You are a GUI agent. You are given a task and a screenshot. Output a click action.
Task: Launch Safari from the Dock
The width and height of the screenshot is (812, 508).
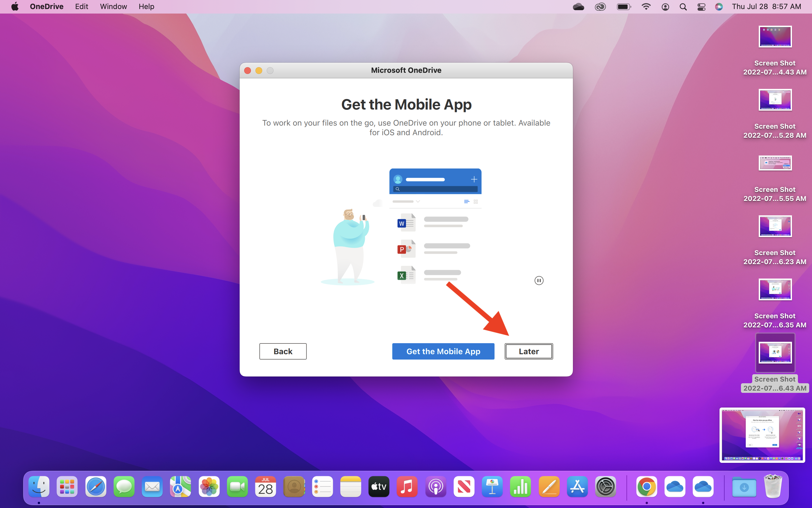(x=96, y=487)
